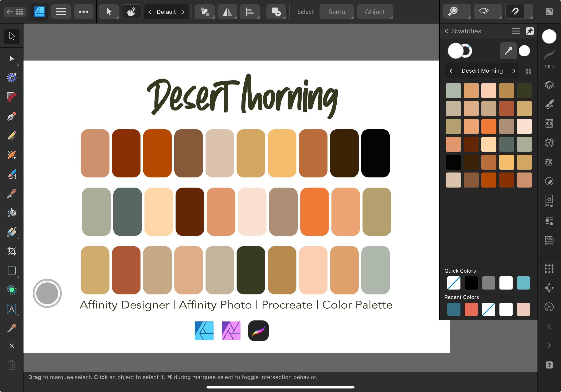
Task: Collapse the studio with left chevron
Action: pos(549,326)
